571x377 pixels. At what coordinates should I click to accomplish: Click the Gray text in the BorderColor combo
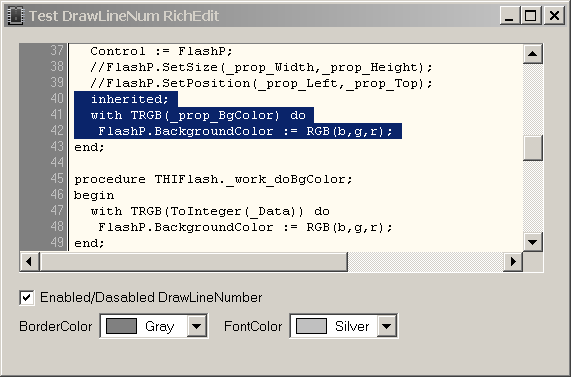160,326
